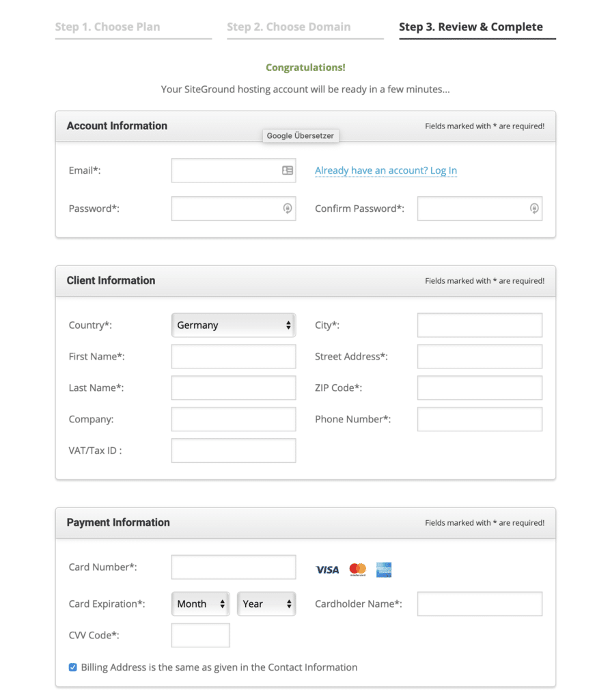Click the Google Übersetzer tooltip

point(301,136)
